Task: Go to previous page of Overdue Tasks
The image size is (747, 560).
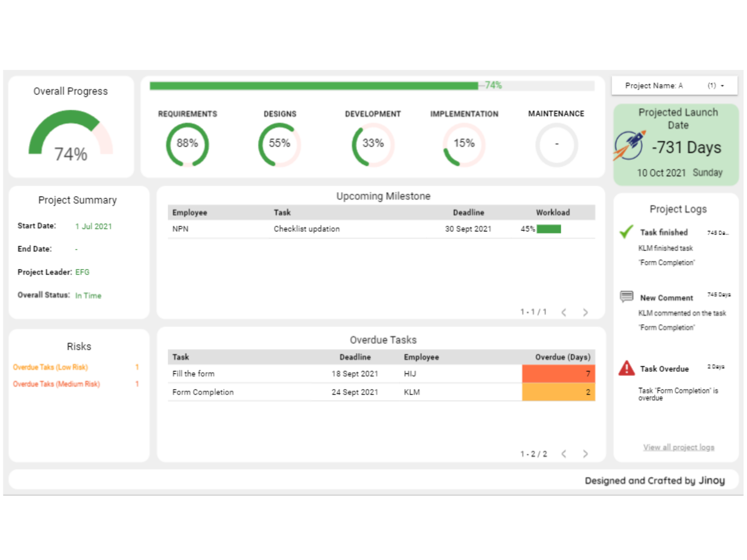Action: coord(564,454)
